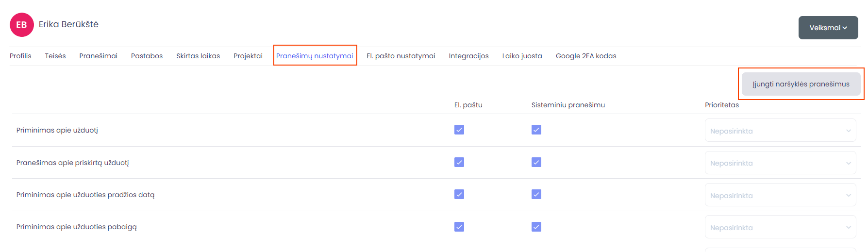The height and width of the screenshot is (252, 868).
Task: Click the Priminimas apie užduoties pradžios datą label
Action: (85, 195)
